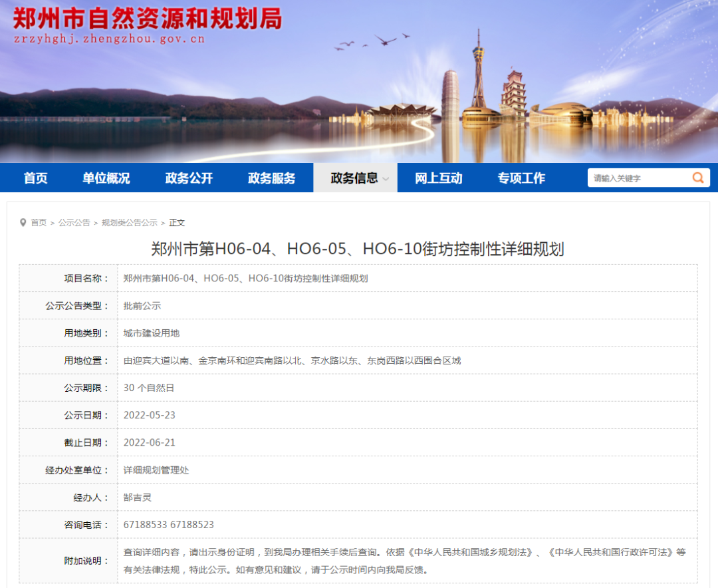Select the 经办人 name 郜吉灵

tap(138, 498)
